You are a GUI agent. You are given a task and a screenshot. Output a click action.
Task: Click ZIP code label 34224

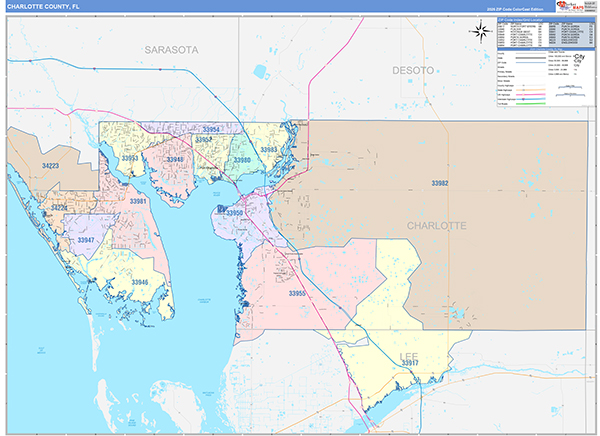tap(59, 208)
